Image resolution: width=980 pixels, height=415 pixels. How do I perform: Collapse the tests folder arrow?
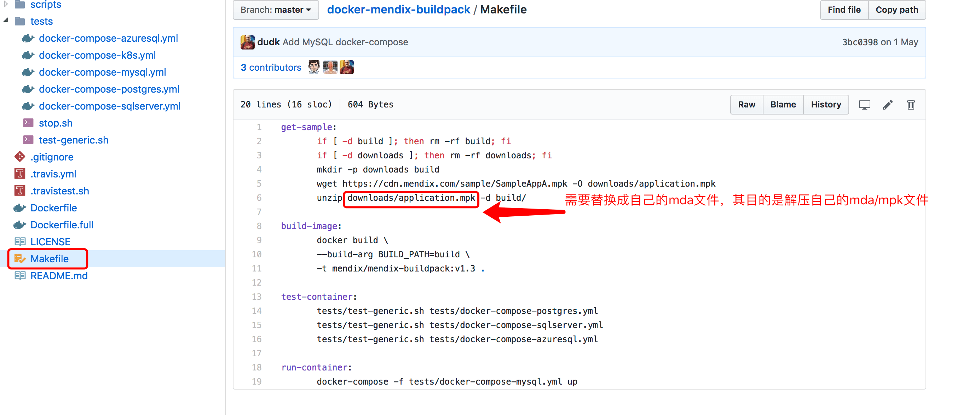(5, 21)
